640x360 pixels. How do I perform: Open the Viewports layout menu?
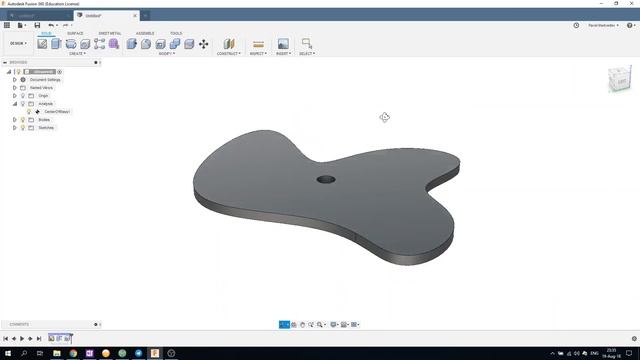355,324
